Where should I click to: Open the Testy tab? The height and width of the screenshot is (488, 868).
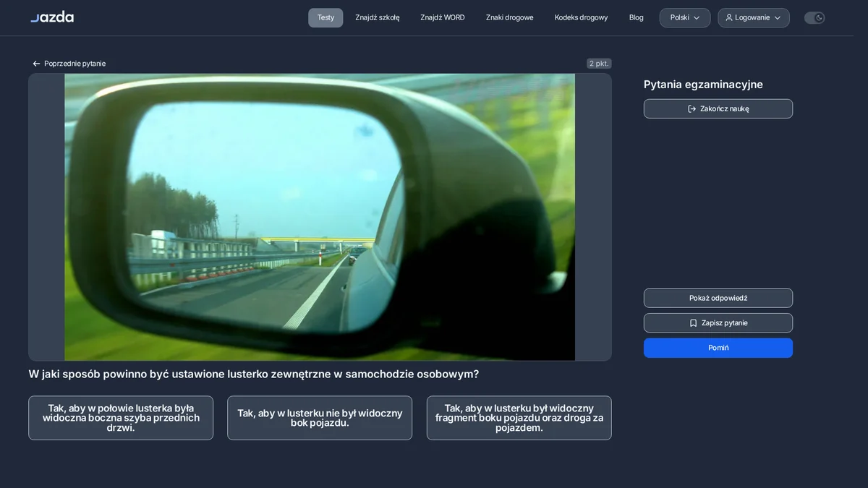[325, 17]
